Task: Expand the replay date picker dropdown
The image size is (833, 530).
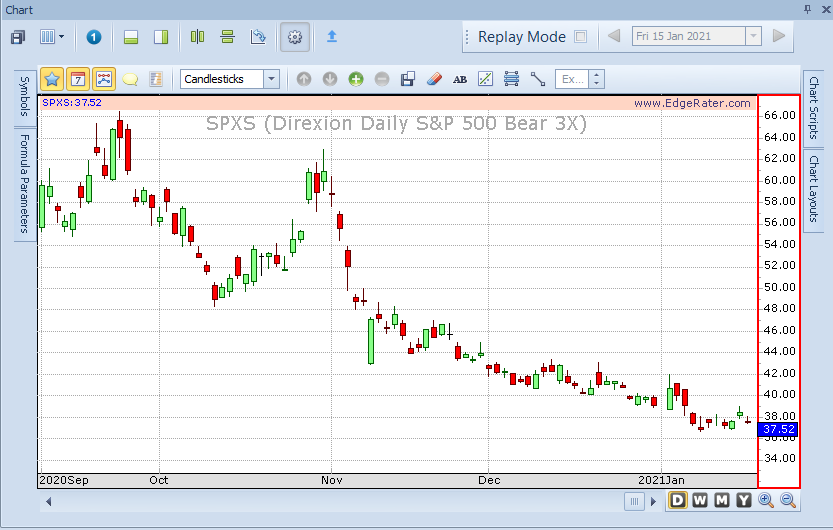Action: coord(753,36)
